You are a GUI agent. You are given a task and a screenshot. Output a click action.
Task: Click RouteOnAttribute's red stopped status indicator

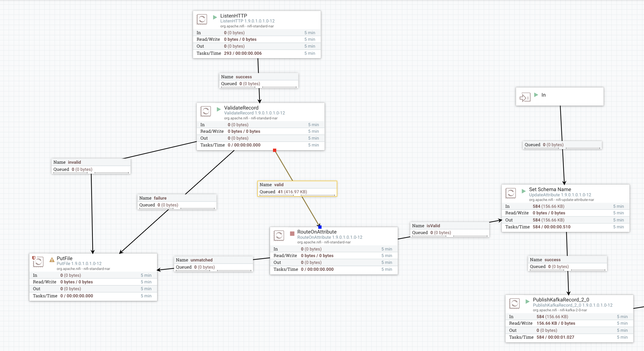pos(292,234)
